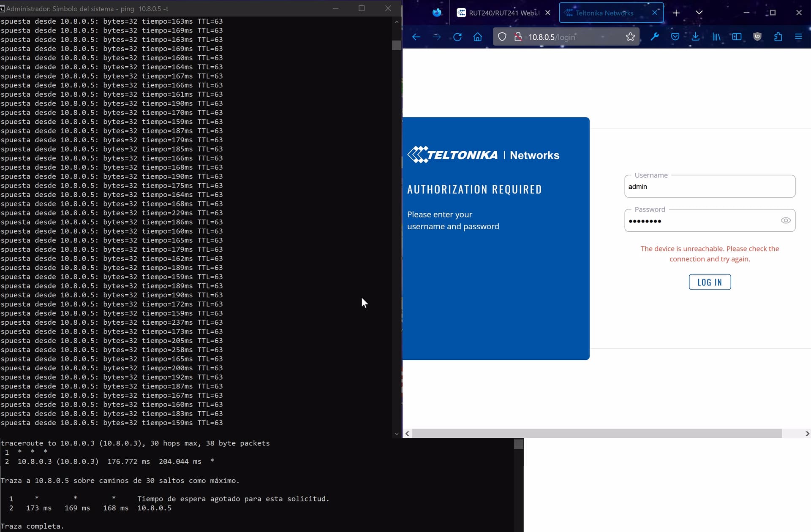
Task: Expand the list all tabs dropdown
Action: pyautogui.click(x=699, y=13)
